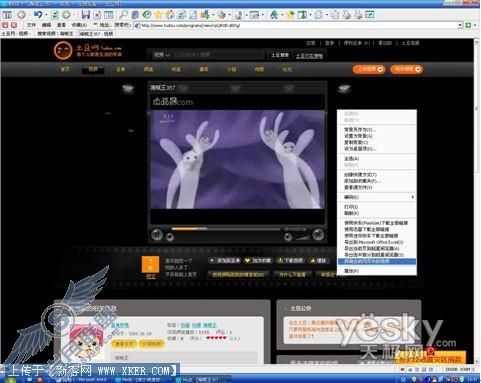
Task: Click the small stop button beside pause
Action: (170, 237)
